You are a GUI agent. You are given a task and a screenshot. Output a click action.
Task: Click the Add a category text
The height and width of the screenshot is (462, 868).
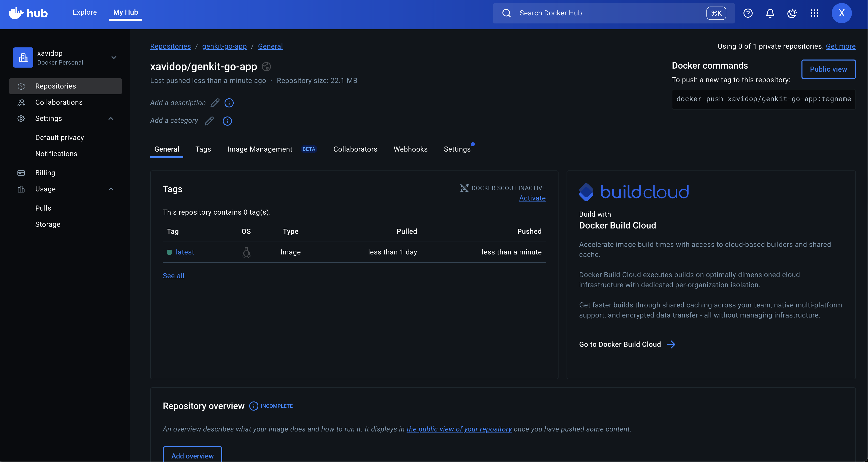(174, 120)
